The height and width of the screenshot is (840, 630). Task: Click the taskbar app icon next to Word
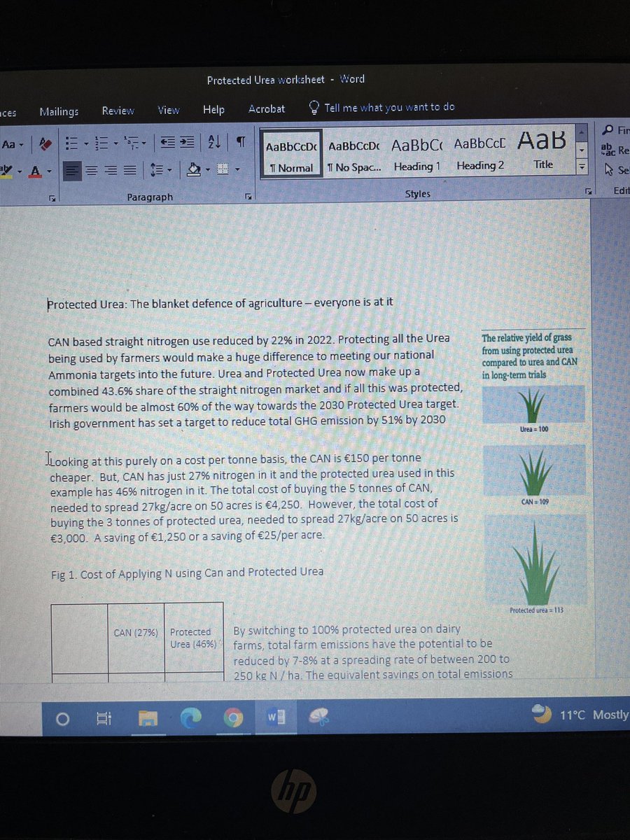click(x=319, y=715)
